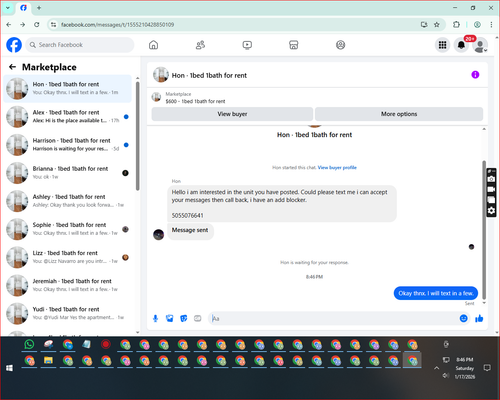Image resolution: width=500 pixels, height=400 pixels.
Task: Open the GIF picker icon
Action: coord(198,318)
